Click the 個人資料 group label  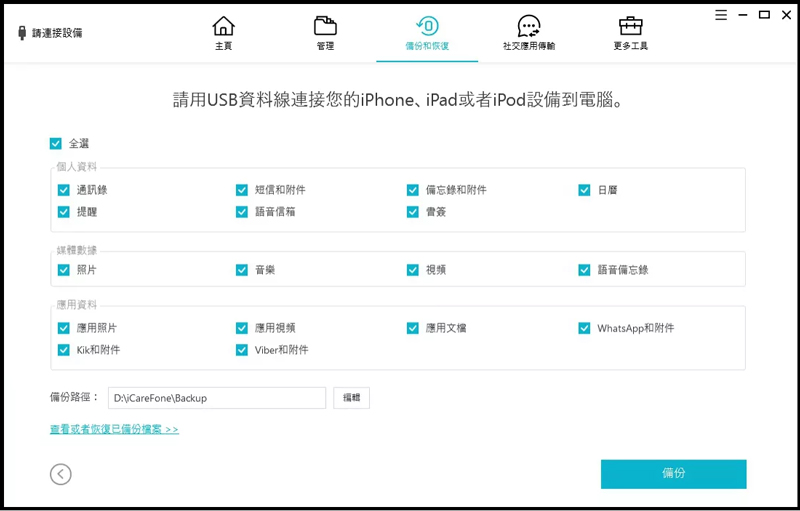(77, 167)
